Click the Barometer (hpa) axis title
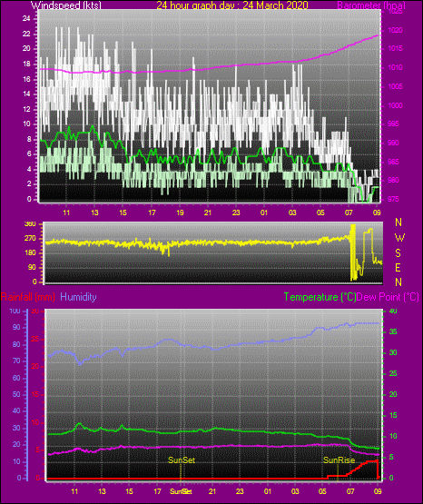The image size is (423, 504). (371, 5)
